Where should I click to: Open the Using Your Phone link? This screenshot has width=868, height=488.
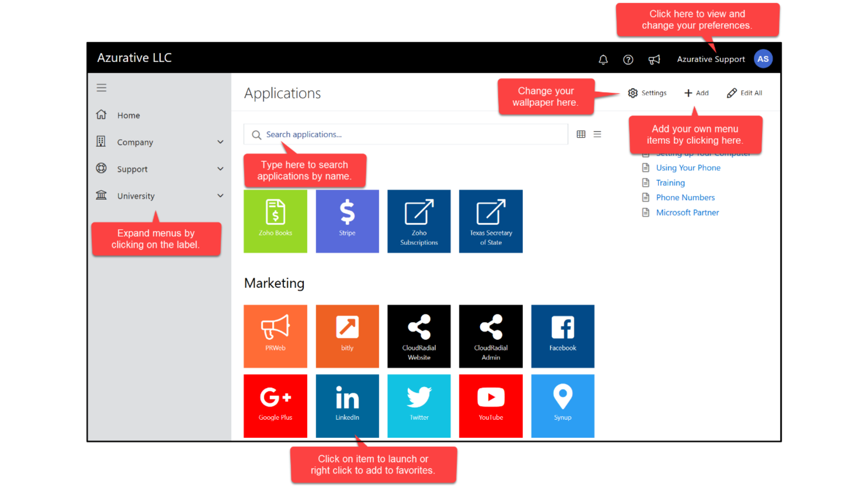(688, 168)
